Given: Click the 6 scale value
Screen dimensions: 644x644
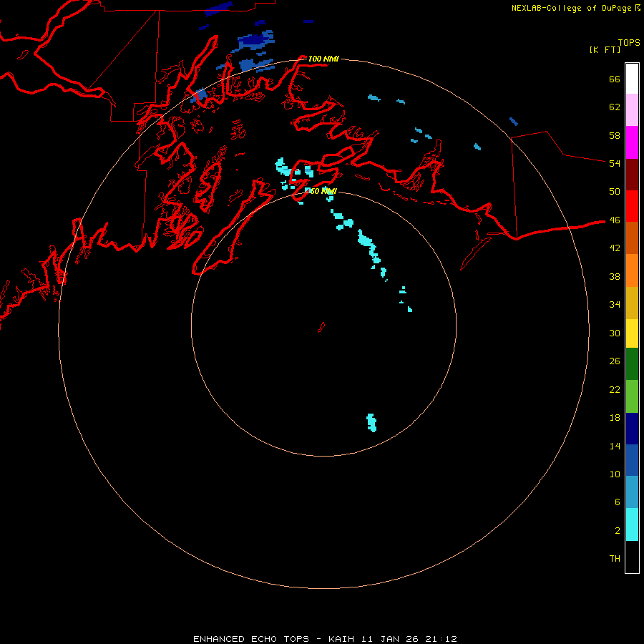Looking at the screenshot, I should click(x=618, y=502).
